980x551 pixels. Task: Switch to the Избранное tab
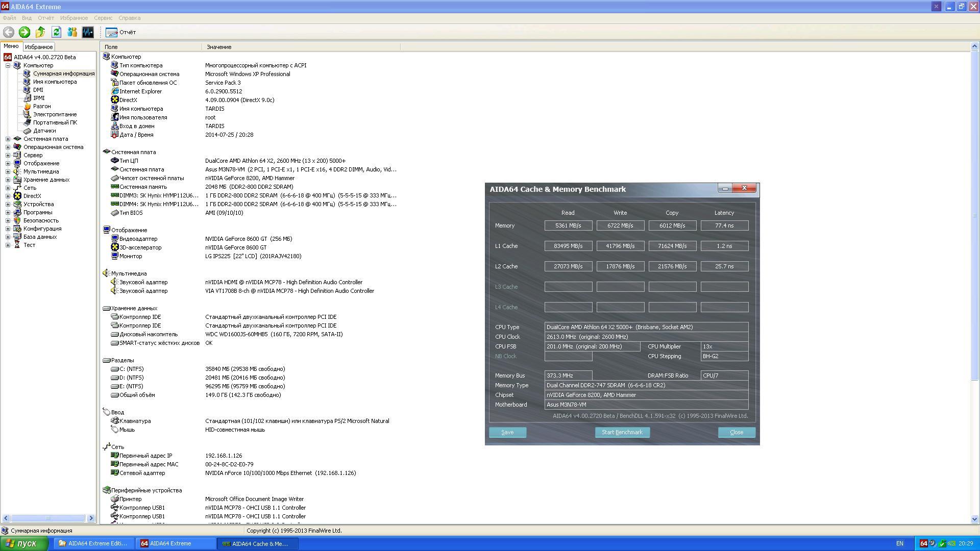(x=39, y=47)
